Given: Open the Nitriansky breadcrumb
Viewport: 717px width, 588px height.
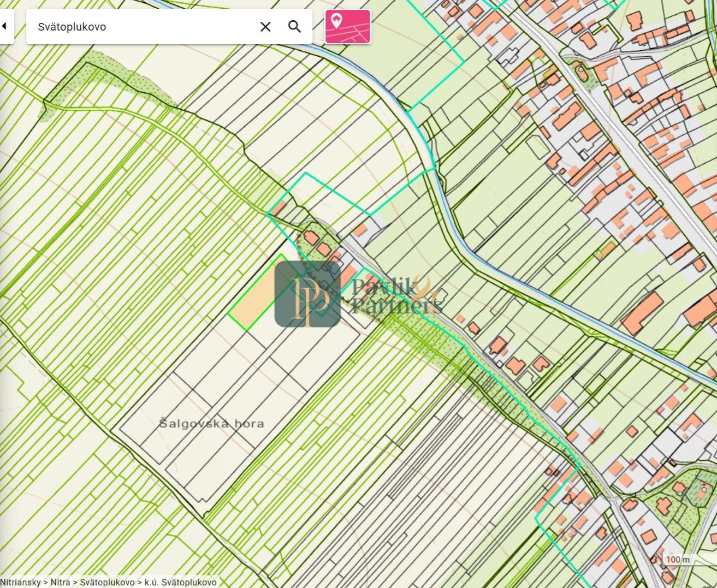Looking at the screenshot, I should pyautogui.click(x=21, y=583).
